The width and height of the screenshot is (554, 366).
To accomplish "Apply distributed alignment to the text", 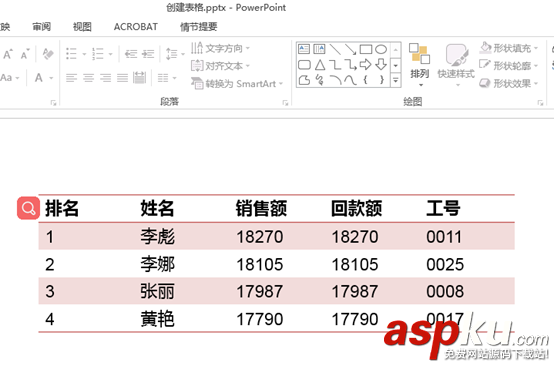I will 139,78.
